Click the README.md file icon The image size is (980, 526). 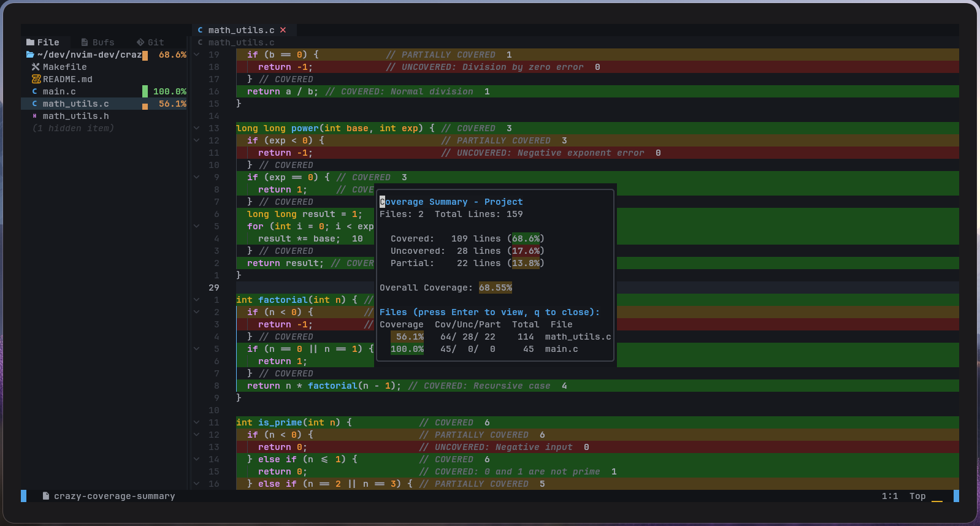[x=36, y=79]
